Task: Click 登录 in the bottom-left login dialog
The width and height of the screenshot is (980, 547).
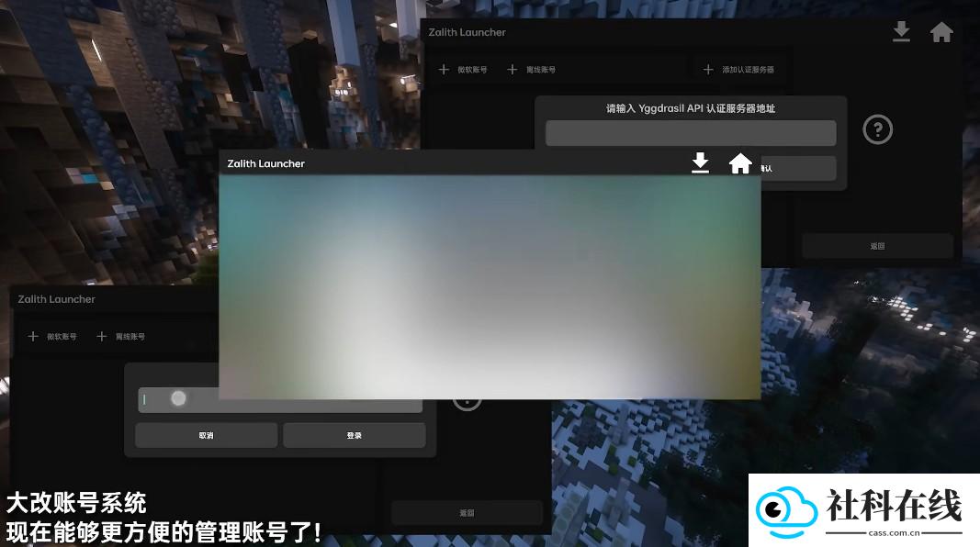Action: [x=355, y=435]
